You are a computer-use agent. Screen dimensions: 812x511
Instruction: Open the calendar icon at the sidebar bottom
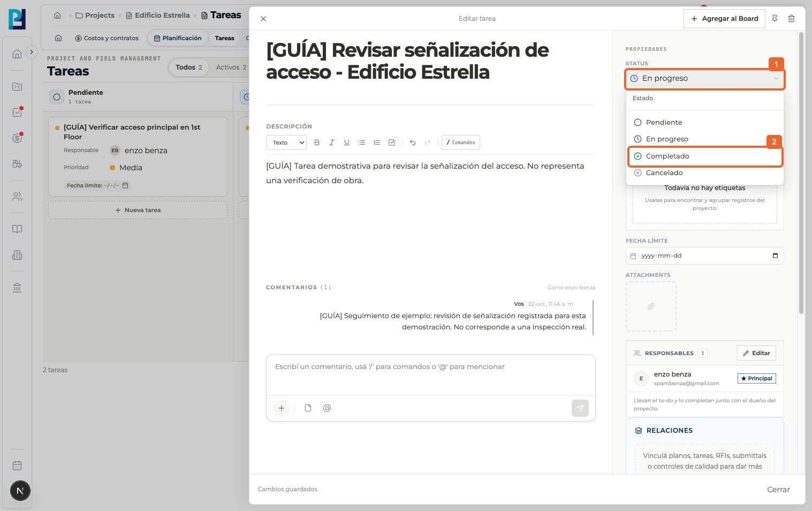coord(17,465)
